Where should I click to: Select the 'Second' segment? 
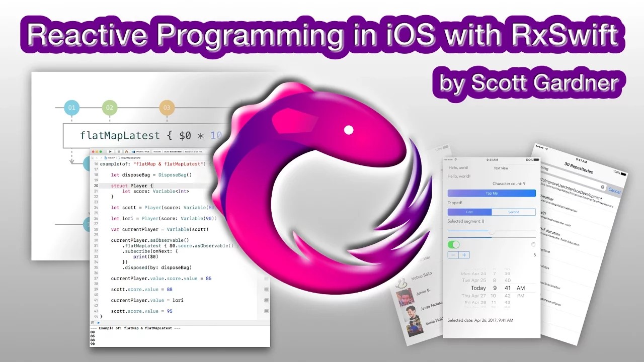click(514, 212)
